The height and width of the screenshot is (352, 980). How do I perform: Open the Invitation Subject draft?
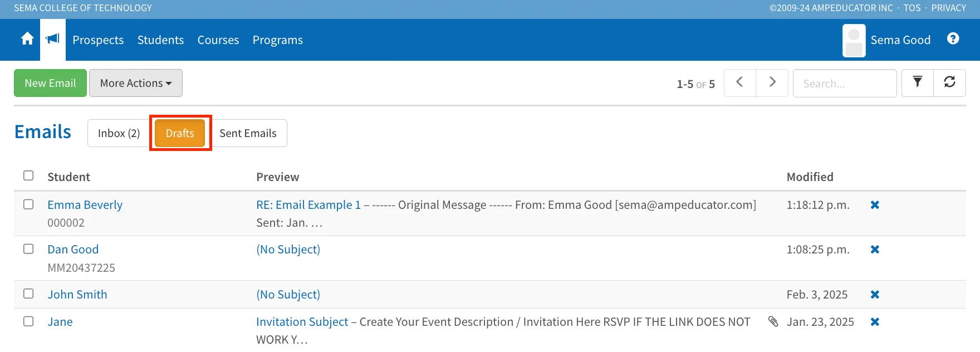(302, 322)
